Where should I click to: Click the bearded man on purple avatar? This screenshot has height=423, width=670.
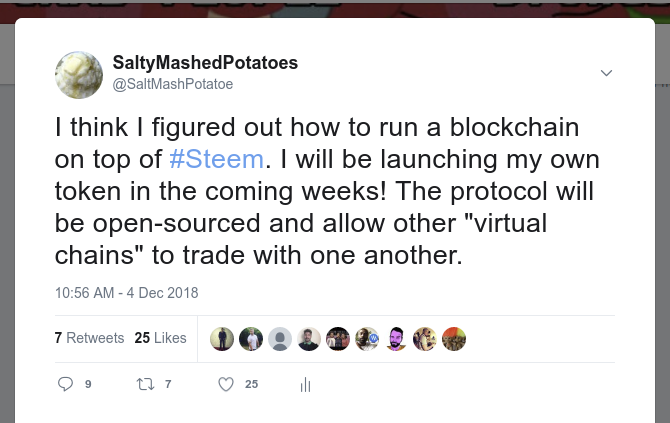(x=396, y=339)
